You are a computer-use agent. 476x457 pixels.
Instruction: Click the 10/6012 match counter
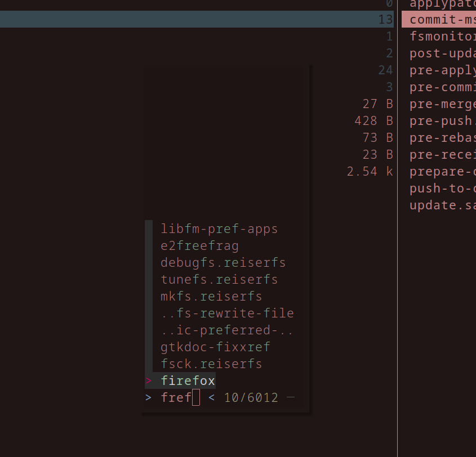coord(251,398)
